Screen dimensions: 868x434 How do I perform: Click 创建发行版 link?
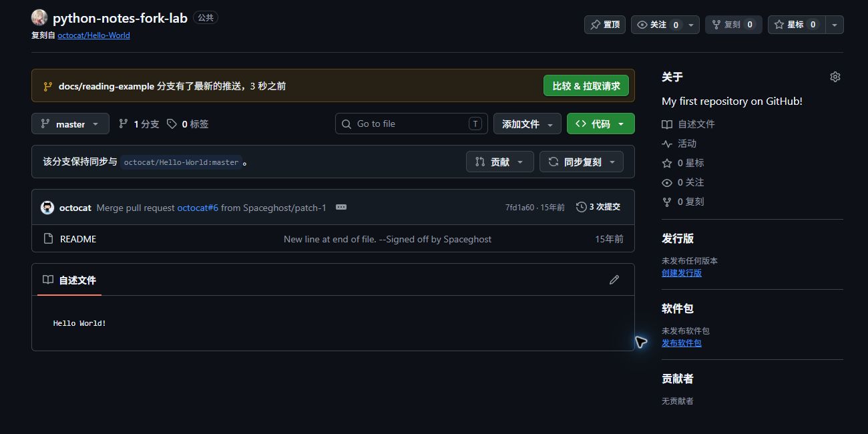682,273
